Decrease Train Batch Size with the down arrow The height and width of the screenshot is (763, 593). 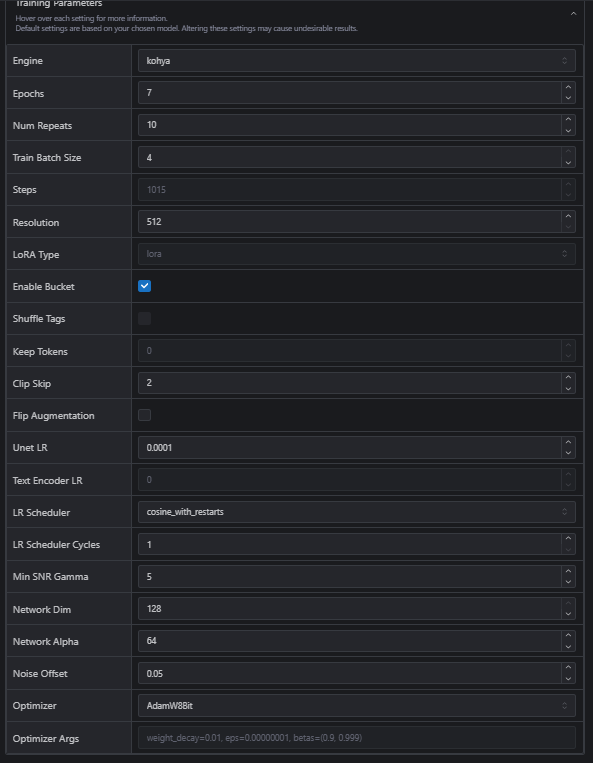click(x=568, y=163)
